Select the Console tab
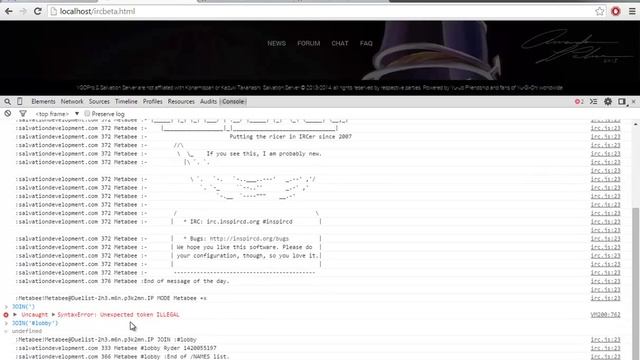The height and width of the screenshot is (360, 640). (x=233, y=102)
